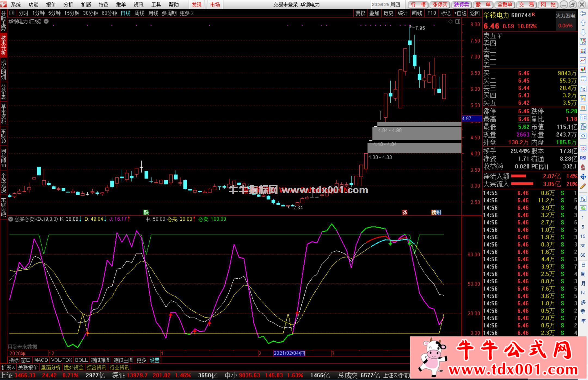Switch to the BOLL indicator tab

[x=81, y=360]
